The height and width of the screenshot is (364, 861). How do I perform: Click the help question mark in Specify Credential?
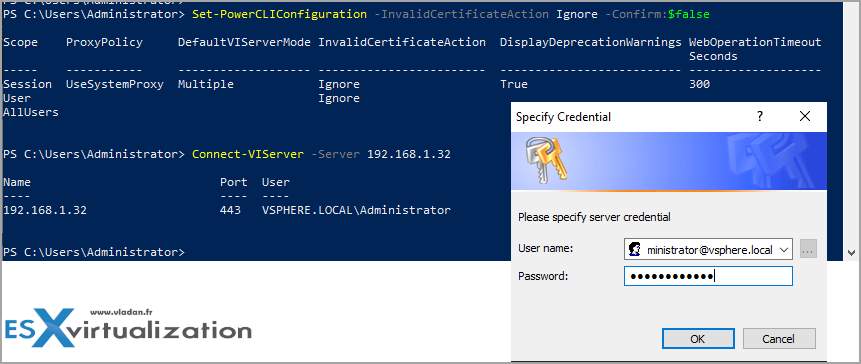click(760, 116)
